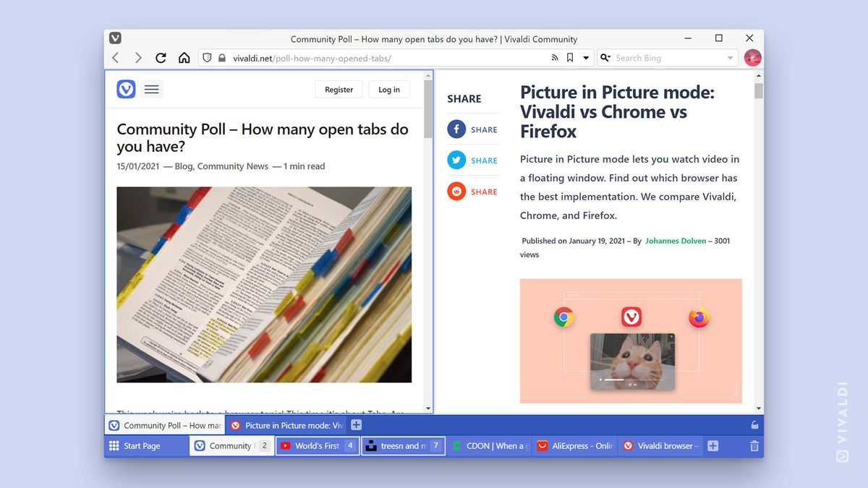Open a new tab with the plus button
The image size is (868, 488).
pyautogui.click(x=356, y=425)
